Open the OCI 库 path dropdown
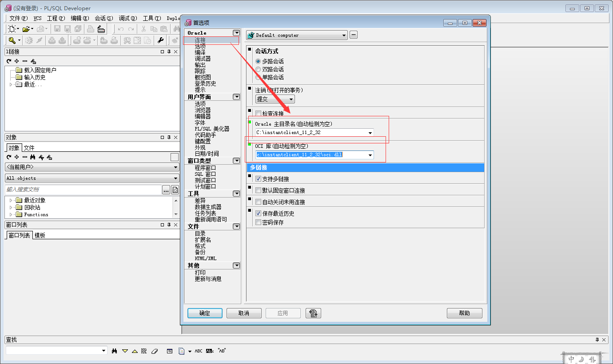Viewport: 613px width, 364px height. 370,155
